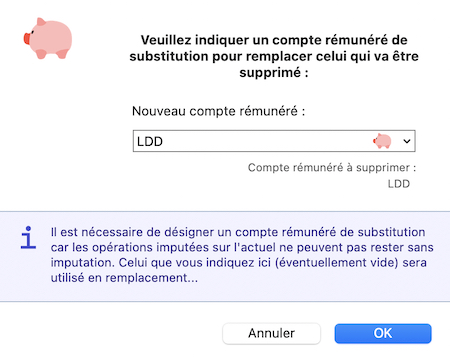Expand the account list via the chevron arrow
Image resolution: width=450 pixels, height=361 pixels.
(407, 141)
